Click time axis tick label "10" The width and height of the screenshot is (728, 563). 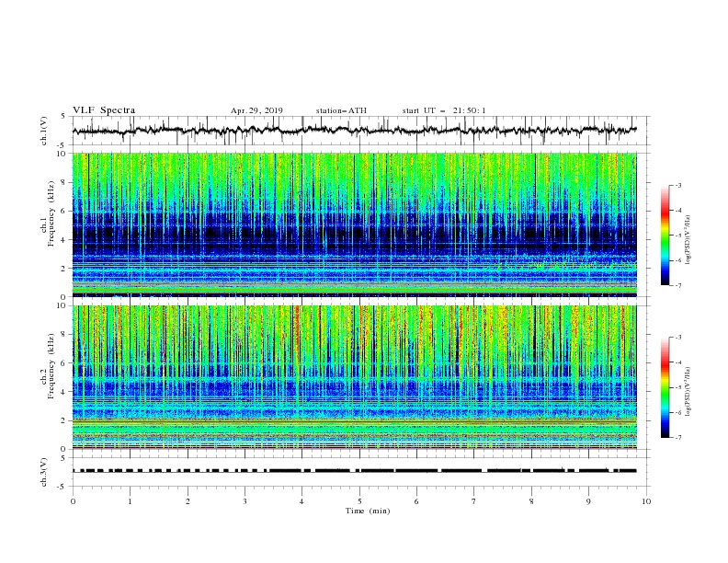(x=646, y=501)
